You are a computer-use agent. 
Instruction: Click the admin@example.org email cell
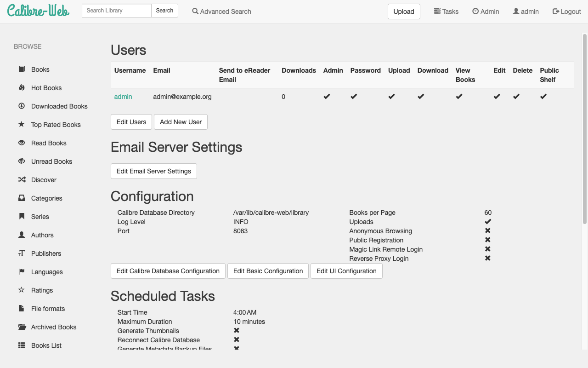(182, 97)
